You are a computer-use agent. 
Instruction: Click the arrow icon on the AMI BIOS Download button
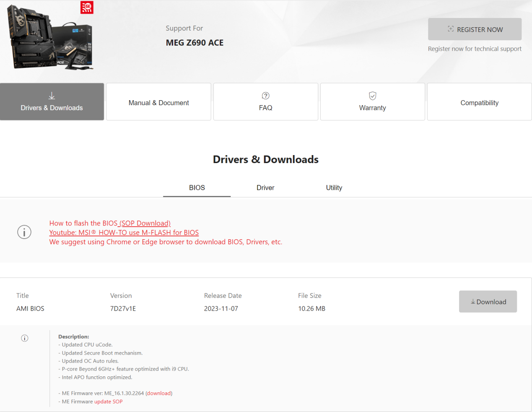point(473,302)
